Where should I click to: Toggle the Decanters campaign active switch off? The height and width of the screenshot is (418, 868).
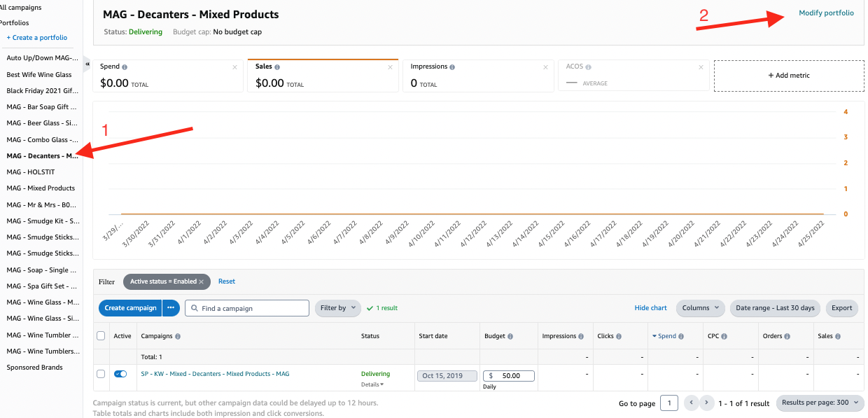point(120,374)
